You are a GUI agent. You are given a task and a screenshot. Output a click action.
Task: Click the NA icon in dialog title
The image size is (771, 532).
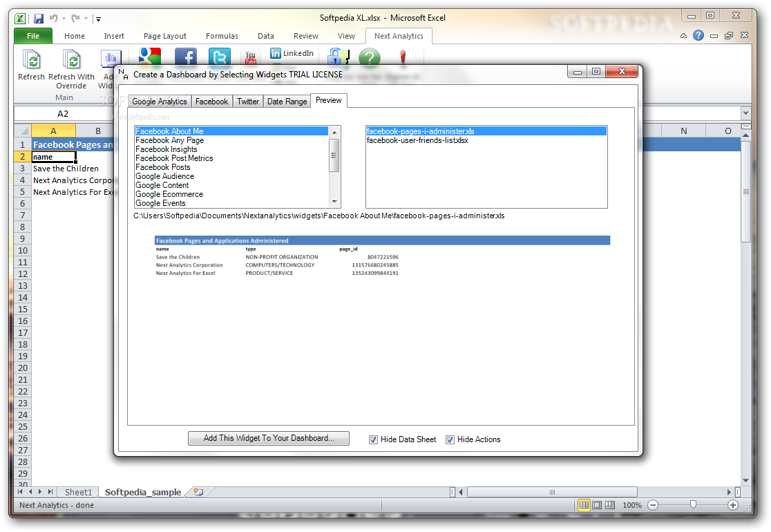click(124, 74)
